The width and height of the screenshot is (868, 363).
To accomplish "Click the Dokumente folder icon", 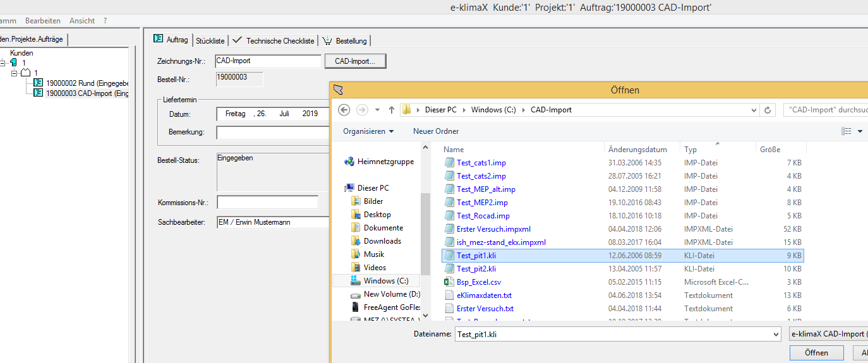I will click(x=356, y=228).
